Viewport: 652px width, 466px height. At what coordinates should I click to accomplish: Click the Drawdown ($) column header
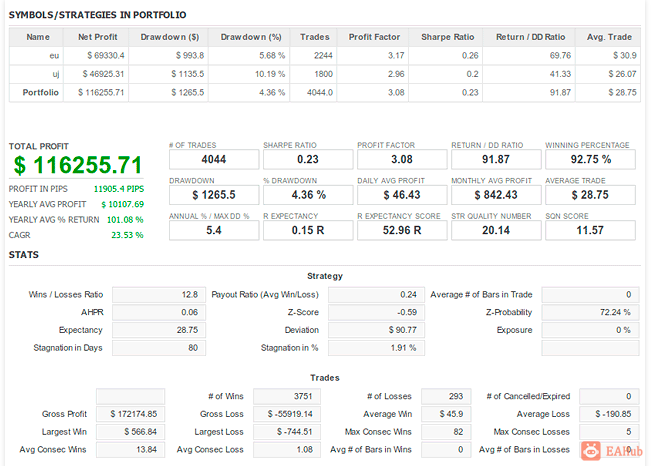169,37
